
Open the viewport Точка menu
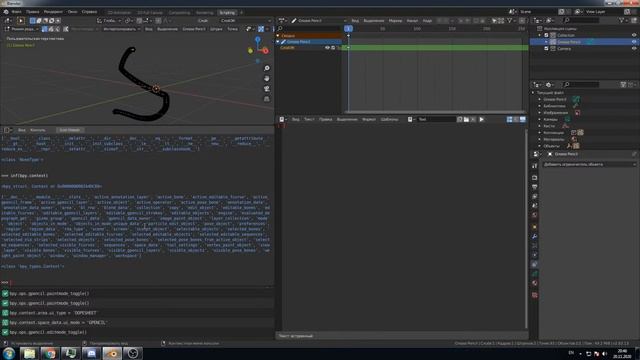(x=232, y=29)
